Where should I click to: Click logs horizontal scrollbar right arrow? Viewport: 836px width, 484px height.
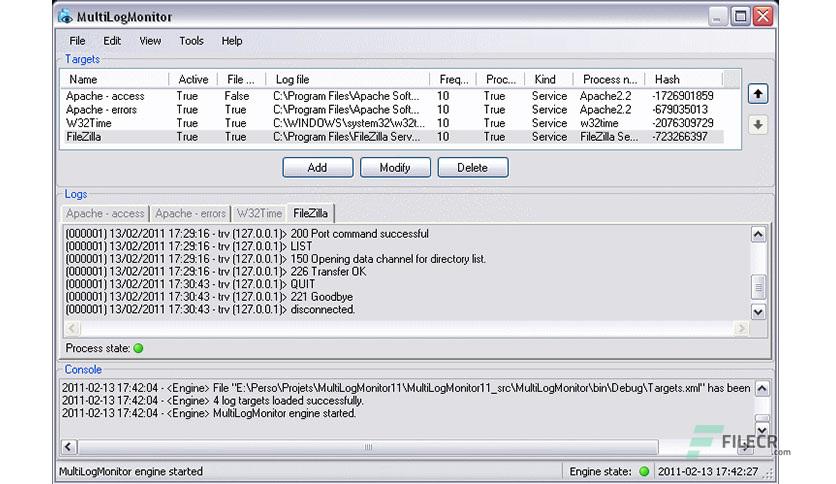741,328
